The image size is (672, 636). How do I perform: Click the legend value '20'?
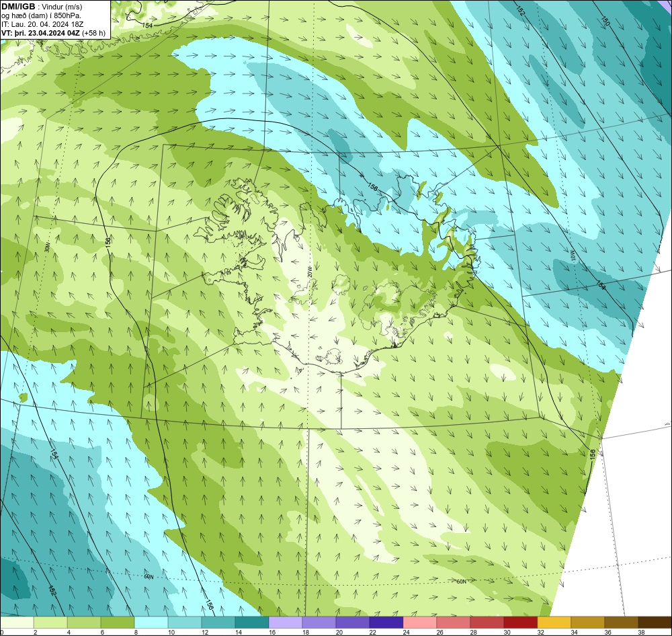pyautogui.click(x=339, y=632)
